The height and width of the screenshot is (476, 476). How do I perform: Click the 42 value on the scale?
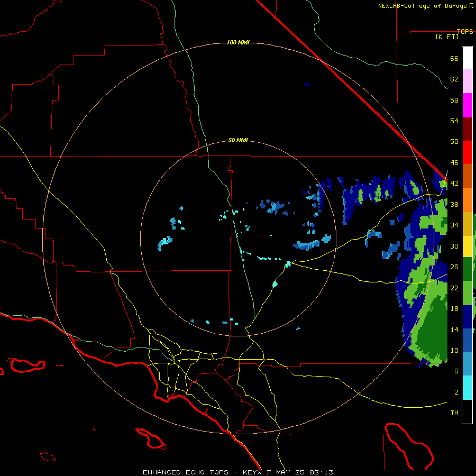tap(454, 184)
